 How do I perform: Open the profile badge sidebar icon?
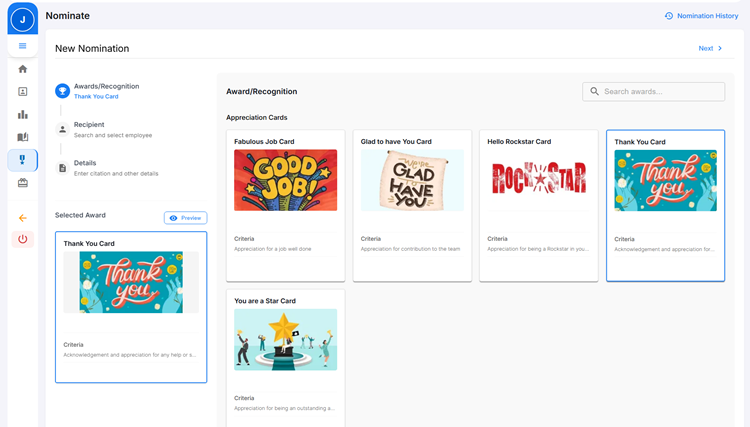click(x=22, y=91)
